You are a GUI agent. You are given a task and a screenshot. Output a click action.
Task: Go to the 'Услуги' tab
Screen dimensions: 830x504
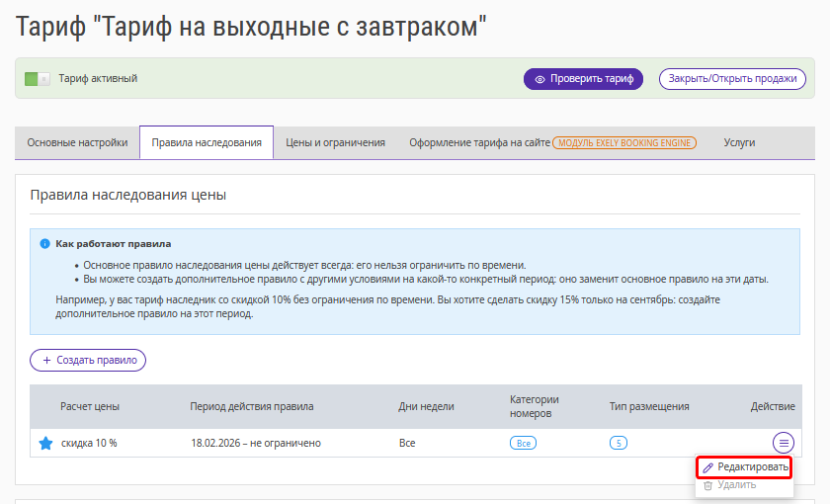coord(739,142)
